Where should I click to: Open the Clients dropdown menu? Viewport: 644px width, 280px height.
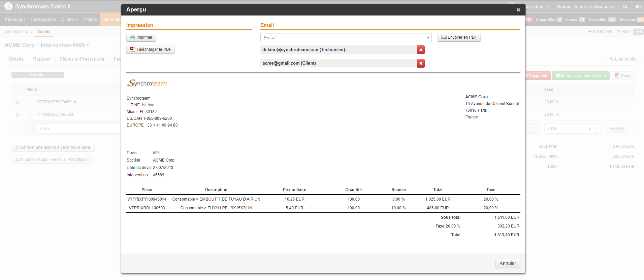[x=69, y=20]
